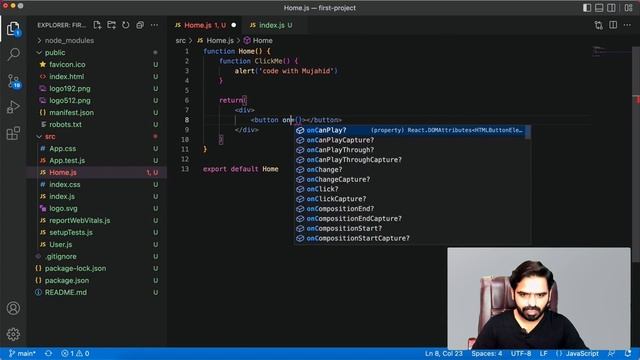640x360 pixels.
Task: Select onCanPlayThroughCapture? suggestion
Action: click(410, 160)
